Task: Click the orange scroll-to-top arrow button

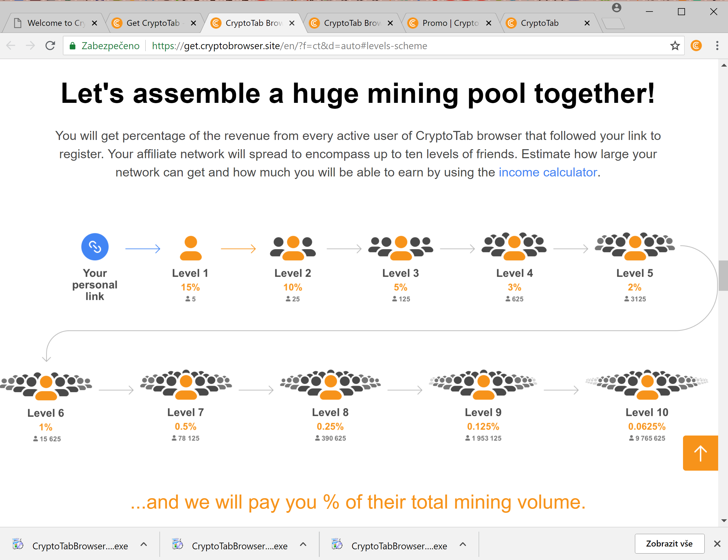Action: (700, 453)
